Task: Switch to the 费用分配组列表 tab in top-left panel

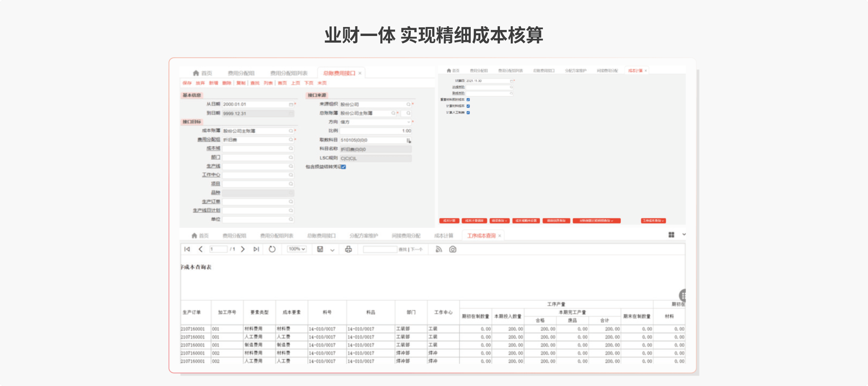Action: click(x=289, y=73)
